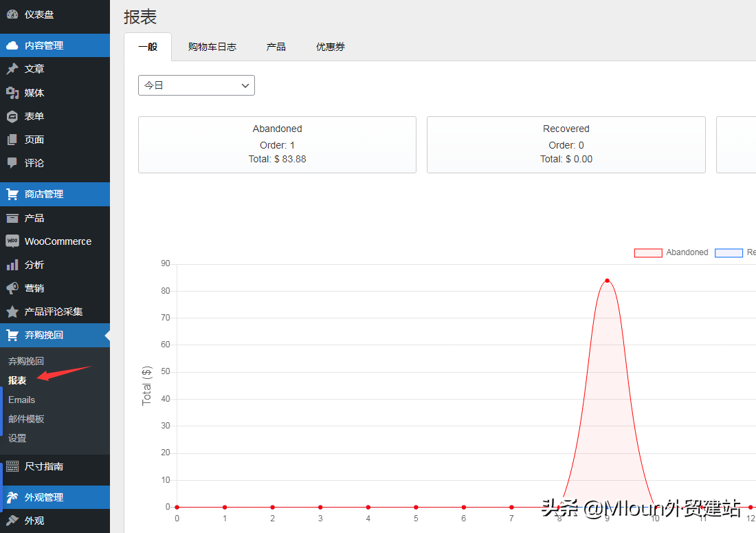Click the Abandoned legend label text

pyautogui.click(x=687, y=252)
